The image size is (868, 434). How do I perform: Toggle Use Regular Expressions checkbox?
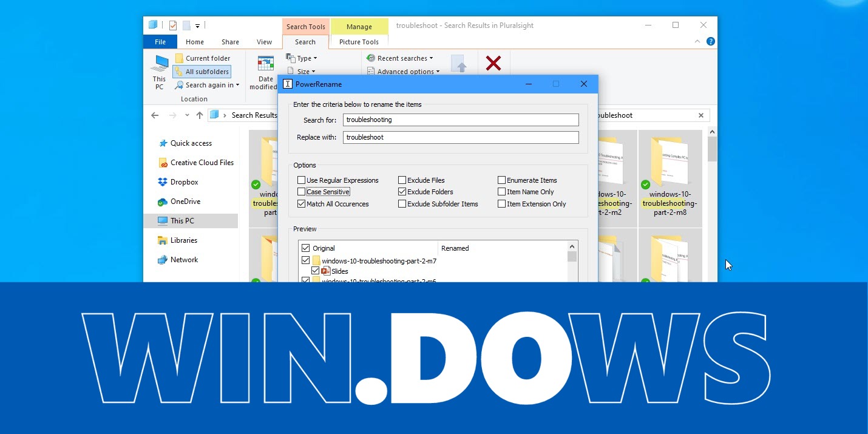tap(301, 180)
